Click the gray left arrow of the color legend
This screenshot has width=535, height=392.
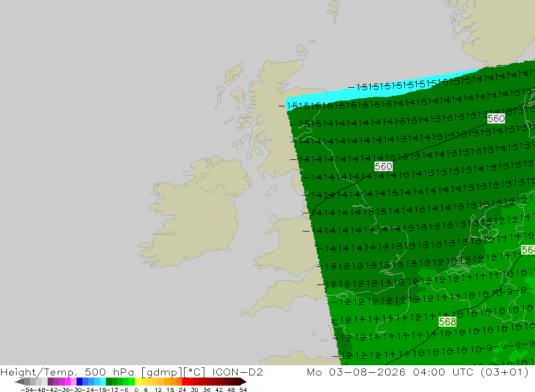(x=19, y=382)
